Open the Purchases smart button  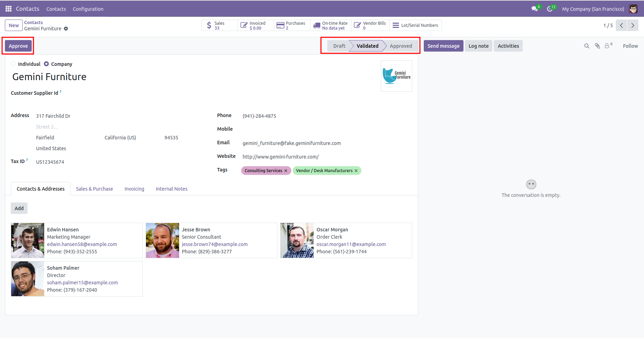(x=292, y=25)
